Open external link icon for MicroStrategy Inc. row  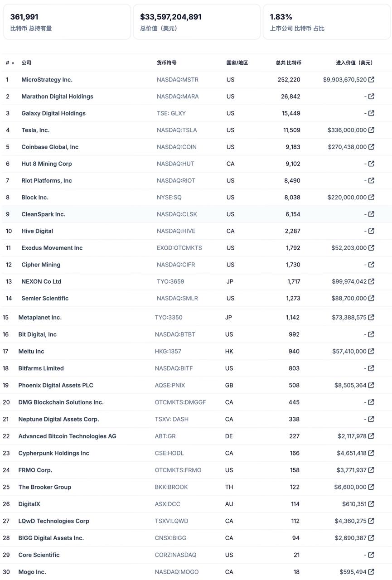click(371, 80)
